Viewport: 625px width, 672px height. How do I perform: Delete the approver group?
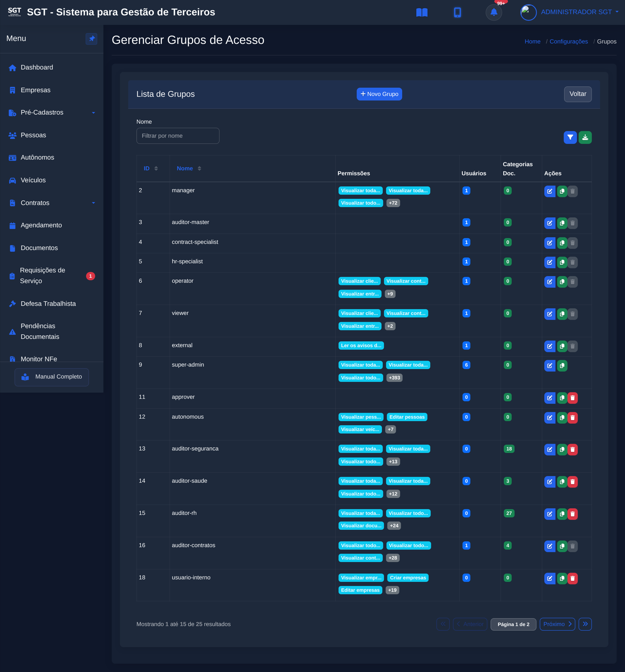click(x=572, y=398)
